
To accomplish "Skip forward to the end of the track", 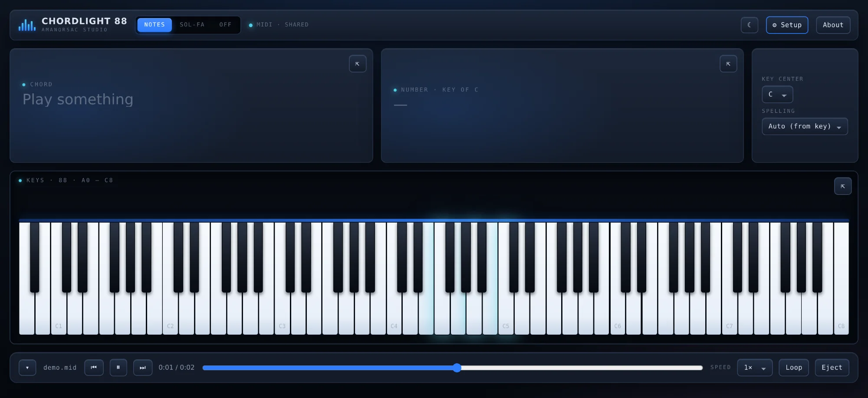I will 143,368.
